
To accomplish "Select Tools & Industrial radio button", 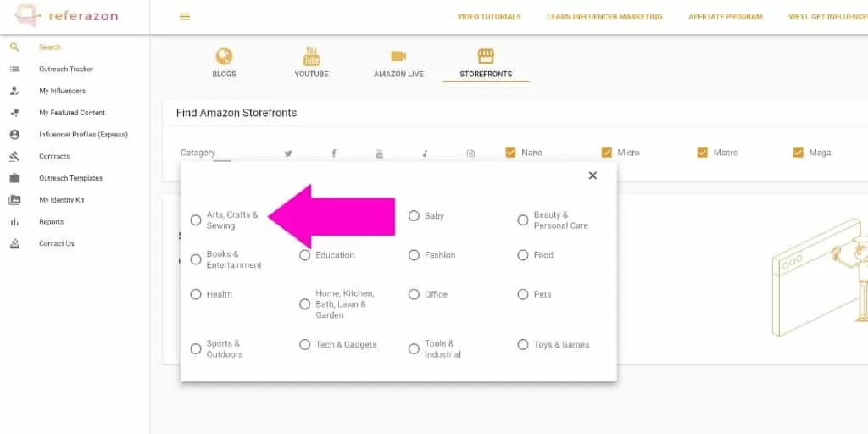I will coord(414,348).
